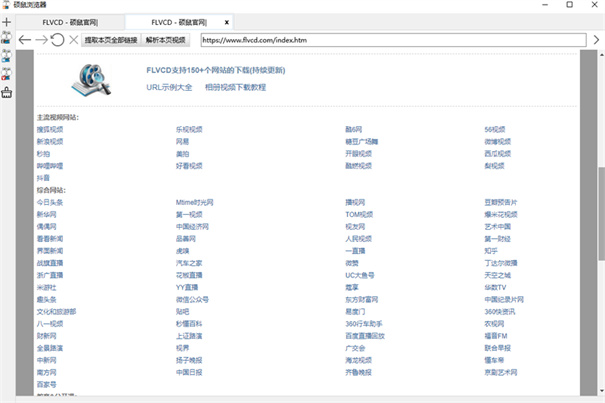The image size is (605, 403).
Task: Click the 360快资讯 link
Action: (x=500, y=312)
